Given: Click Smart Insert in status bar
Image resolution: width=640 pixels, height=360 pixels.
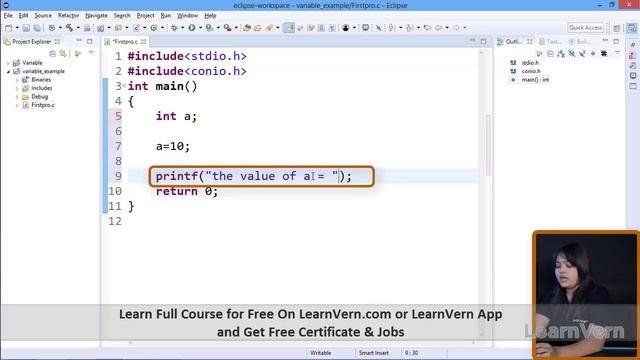Looking at the screenshot, I should [x=373, y=353].
